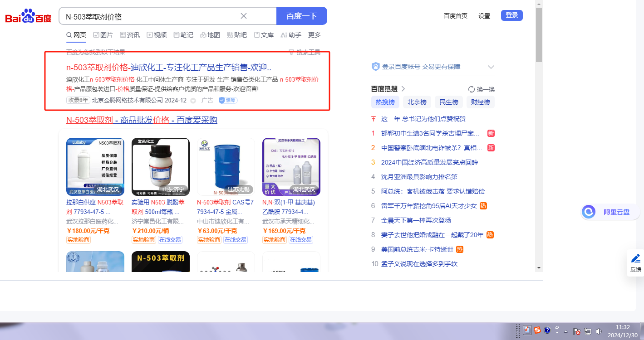Click 北京企腾网络技术有限公司 advertiser name
Screen dimensions: 644x340
click(x=128, y=100)
